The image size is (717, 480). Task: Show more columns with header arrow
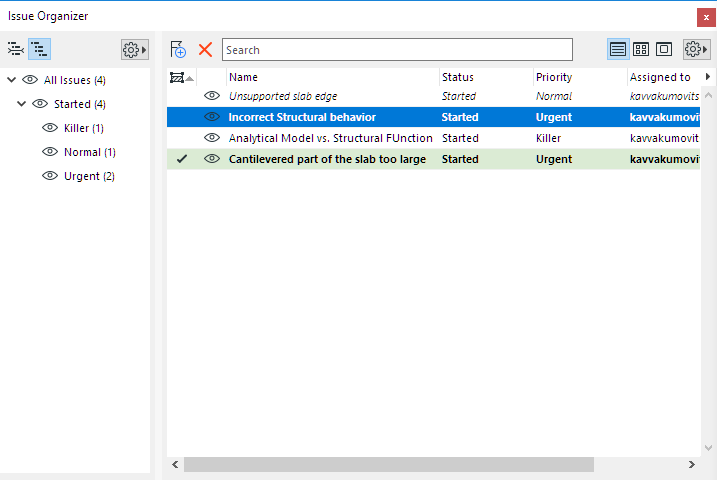[708, 77]
